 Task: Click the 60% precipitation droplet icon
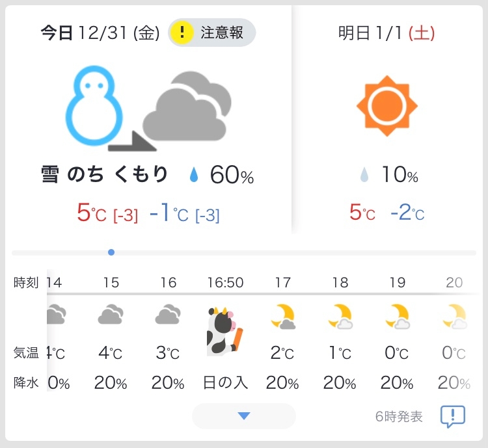coord(194,174)
